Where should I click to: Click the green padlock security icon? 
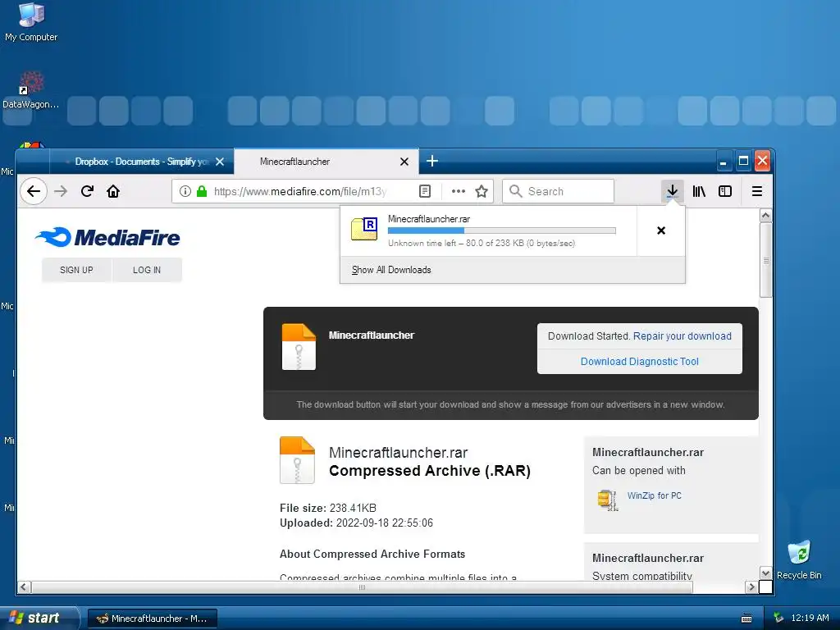[x=202, y=191]
